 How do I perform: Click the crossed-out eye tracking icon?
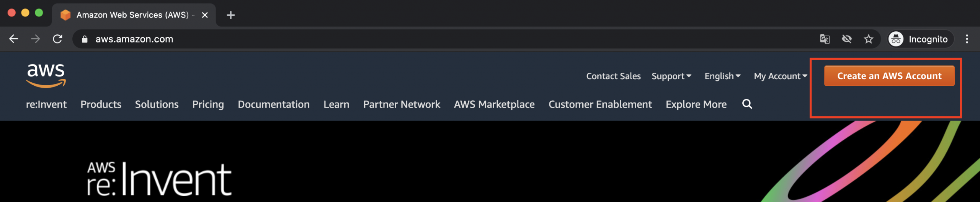pos(847,39)
